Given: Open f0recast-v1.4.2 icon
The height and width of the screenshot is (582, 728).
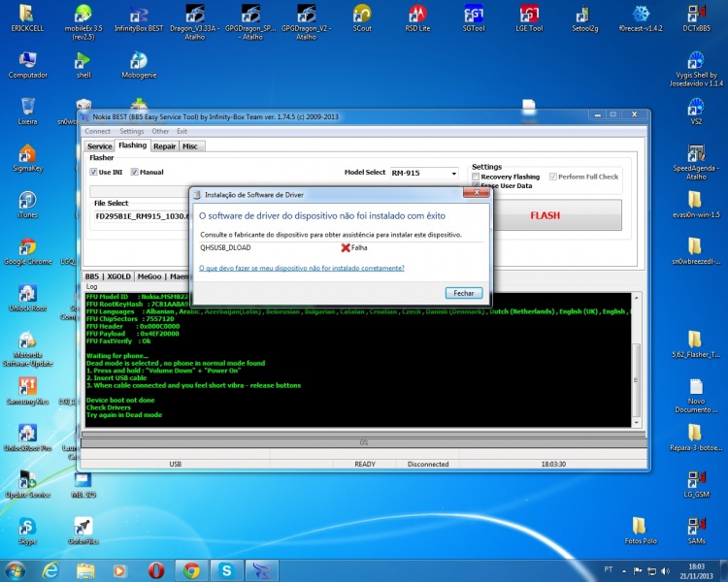Looking at the screenshot, I should pyautogui.click(x=641, y=17).
